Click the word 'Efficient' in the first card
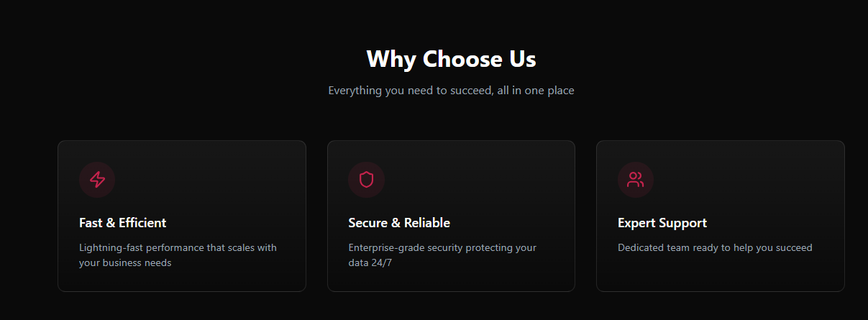The height and width of the screenshot is (320, 868). point(142,223)
